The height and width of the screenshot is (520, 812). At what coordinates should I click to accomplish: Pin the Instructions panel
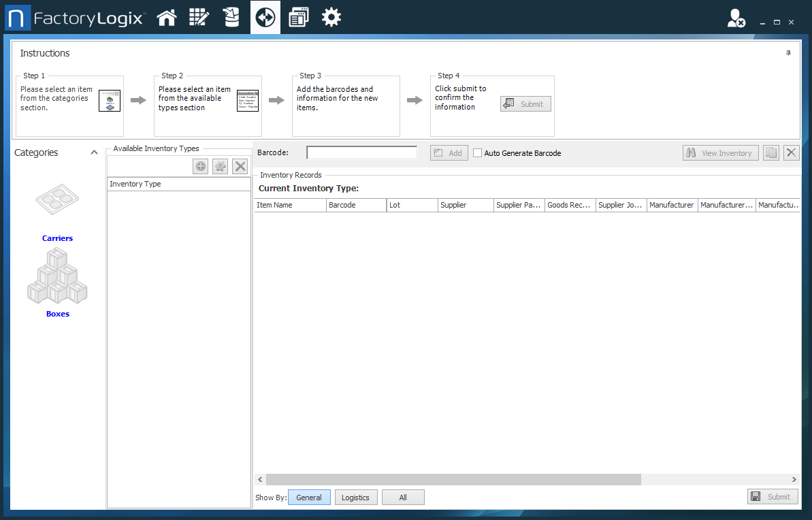click(x=788, y=52)
